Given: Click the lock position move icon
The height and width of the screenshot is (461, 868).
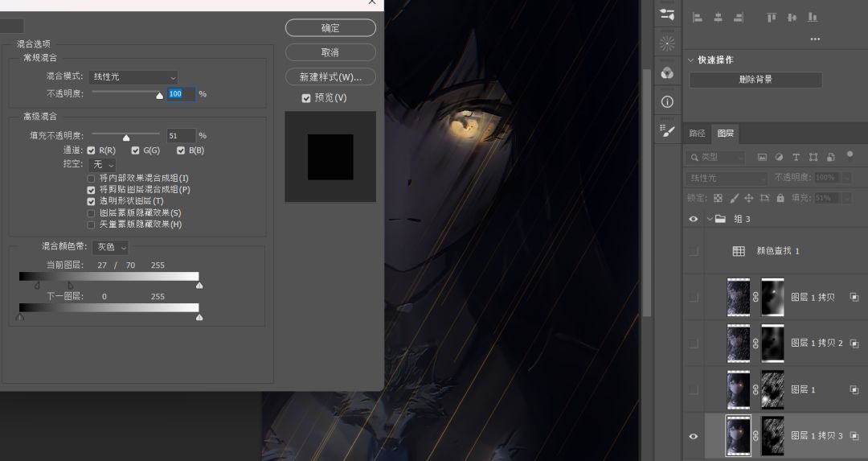Looking at the screenshot, I should (749, 198).
